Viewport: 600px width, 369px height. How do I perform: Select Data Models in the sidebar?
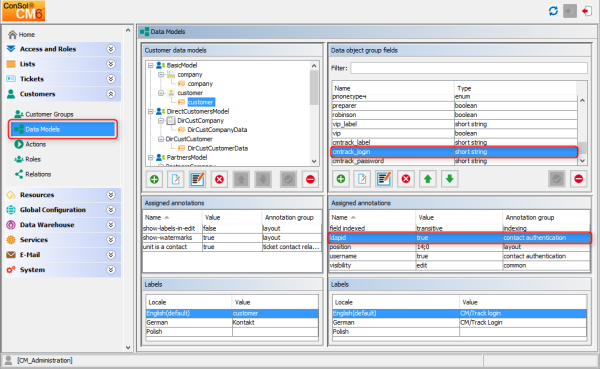tap(63, 129)
